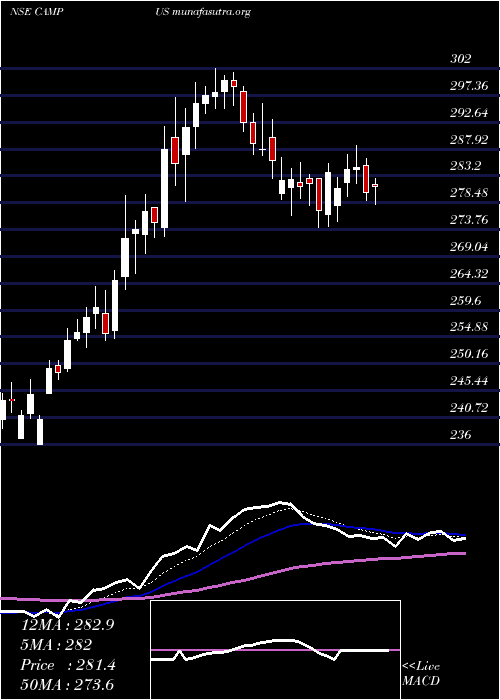The width and height of the screenshot is (500, 700).
Task: Click the 273.76 price axis label
Action: pos(469,220)
